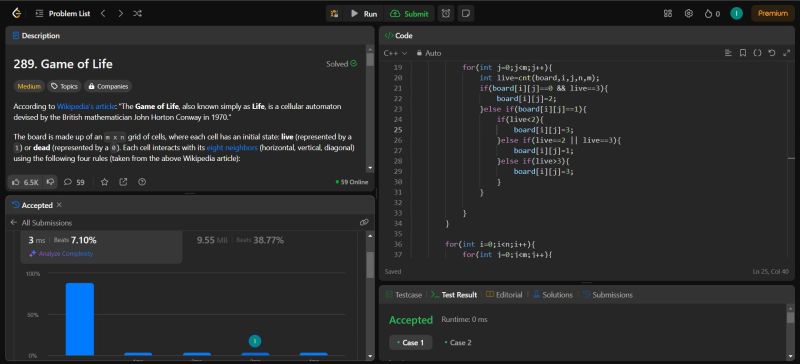
Task: Open the Submissions tab
Action: (x=608, y=295)
